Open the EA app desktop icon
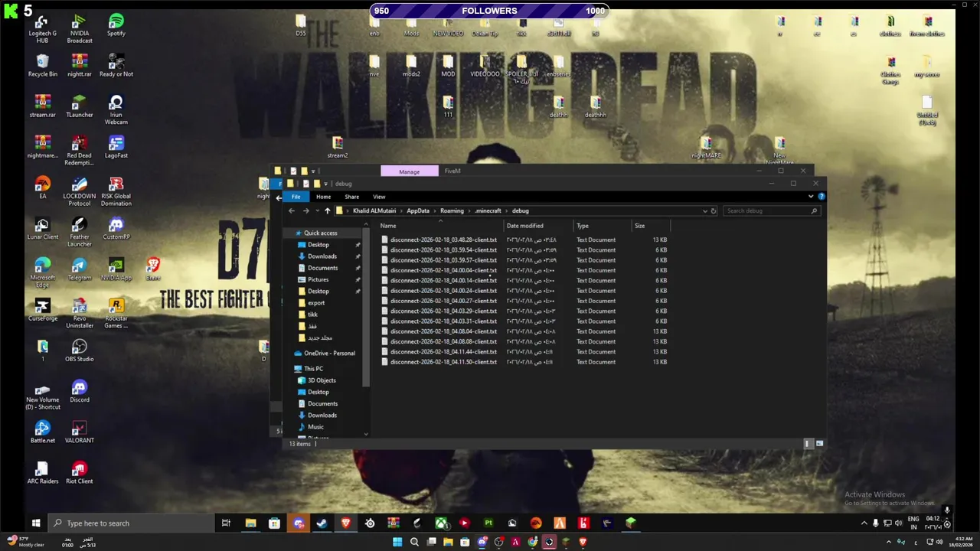 pyautogui.click(x=42, y=187)
